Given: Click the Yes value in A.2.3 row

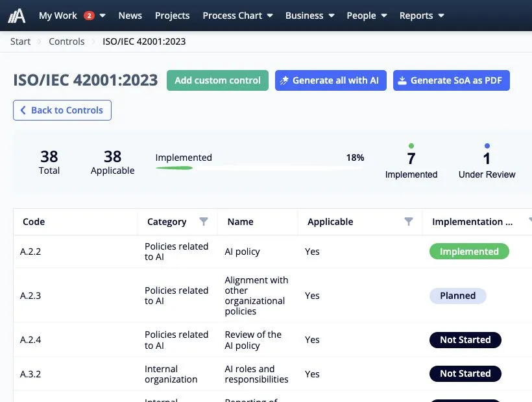Looking at the screenshot, I should click(312, 296).
